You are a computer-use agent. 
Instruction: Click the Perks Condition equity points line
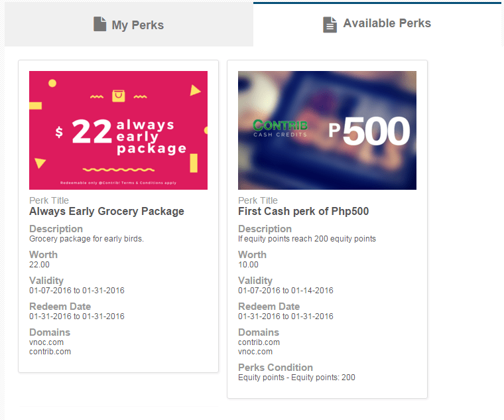click(x=296, y=378)
